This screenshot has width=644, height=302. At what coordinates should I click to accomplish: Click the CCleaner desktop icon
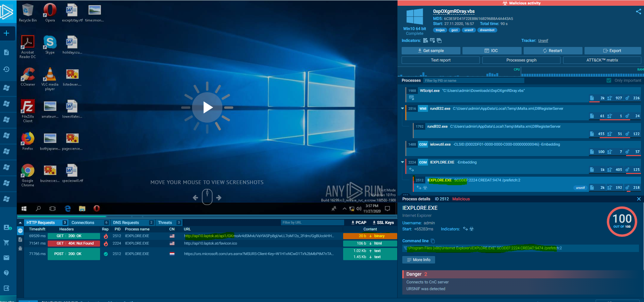28,77
